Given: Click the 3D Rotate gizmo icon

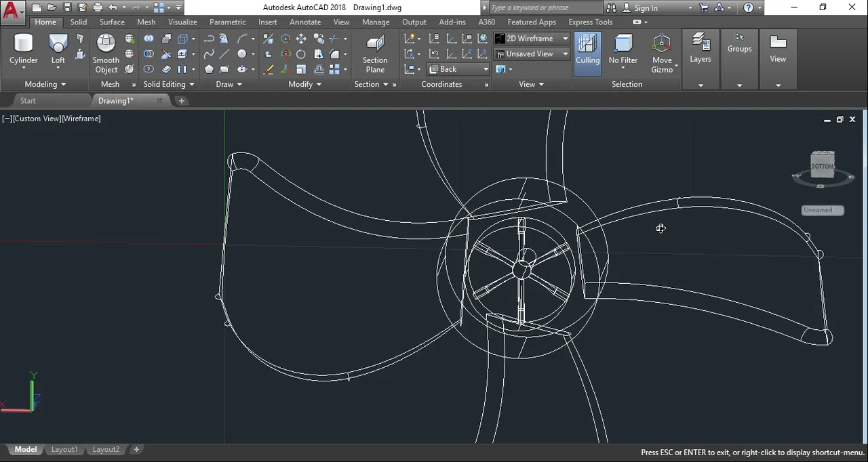Looking at the screenshot, I should (285, 54).
